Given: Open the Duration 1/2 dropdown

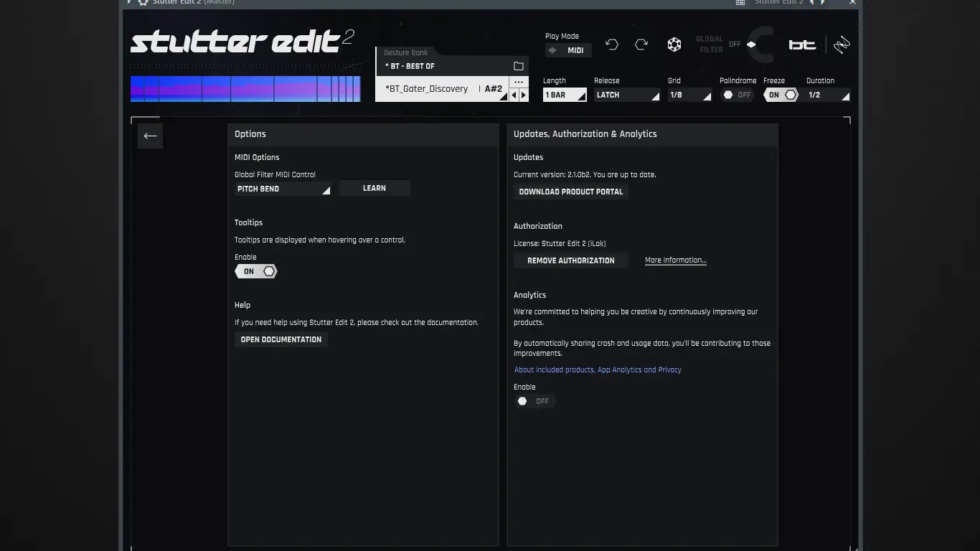Looking at the screenshot, I should click(x=828, y=95).
